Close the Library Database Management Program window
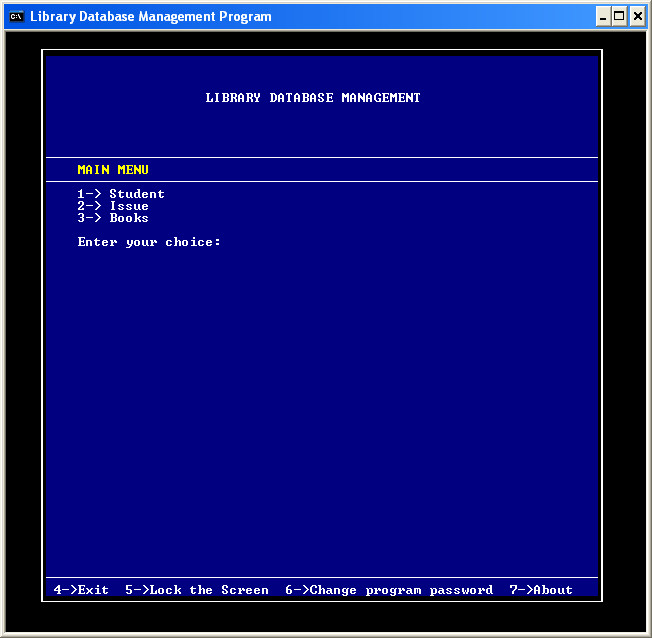This screenshot has height=638, width=652. [x=636, y=16]
